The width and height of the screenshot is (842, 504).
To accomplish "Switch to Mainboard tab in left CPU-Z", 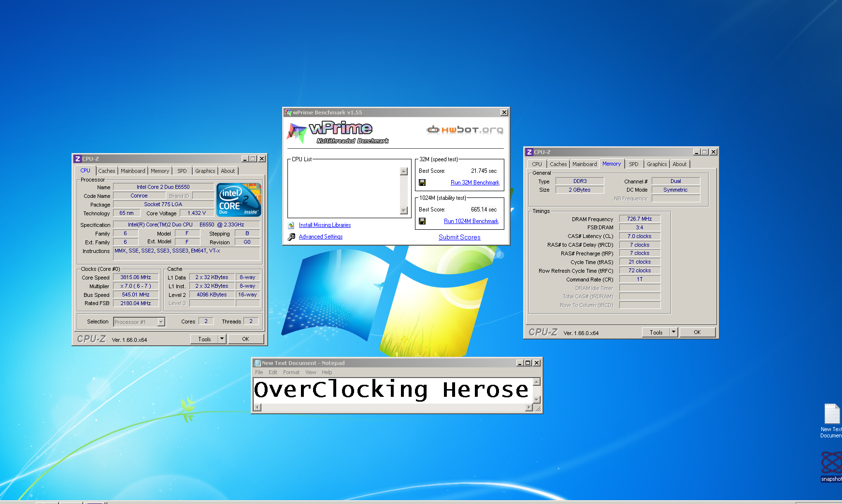I will tap(133, 171).
